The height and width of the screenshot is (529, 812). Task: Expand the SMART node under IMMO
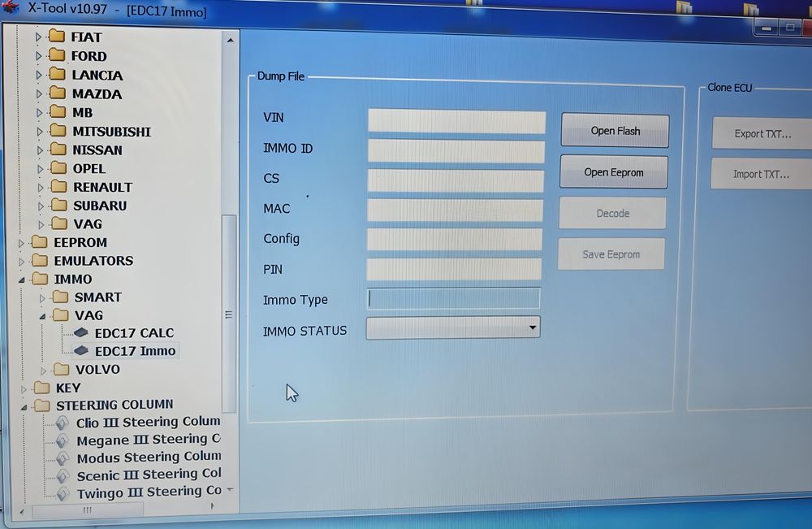coord(42,298)
